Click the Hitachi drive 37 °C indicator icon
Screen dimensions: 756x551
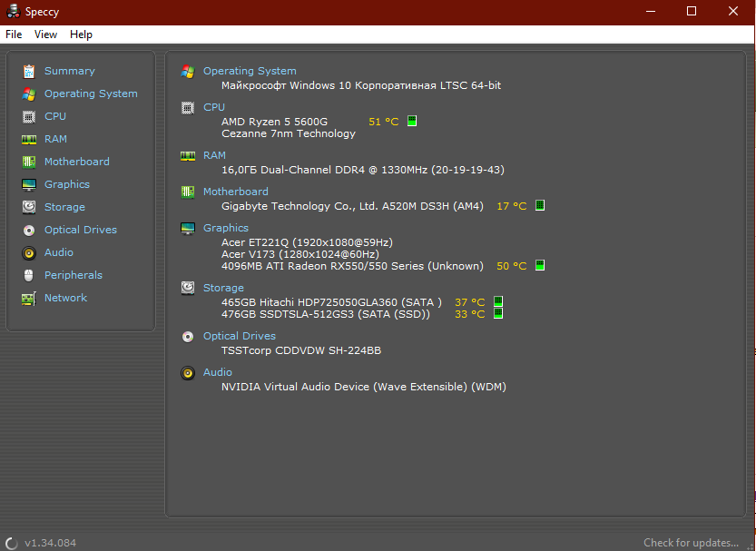498,301
